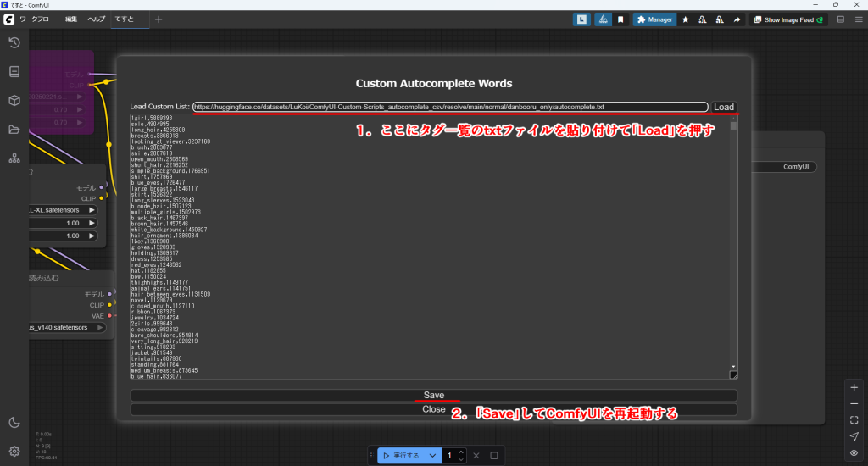The height and width of the screenshot is (466, 868).
Task: Click Show Image Feed button
Action: pyautogui.click(x=788, y=19)
